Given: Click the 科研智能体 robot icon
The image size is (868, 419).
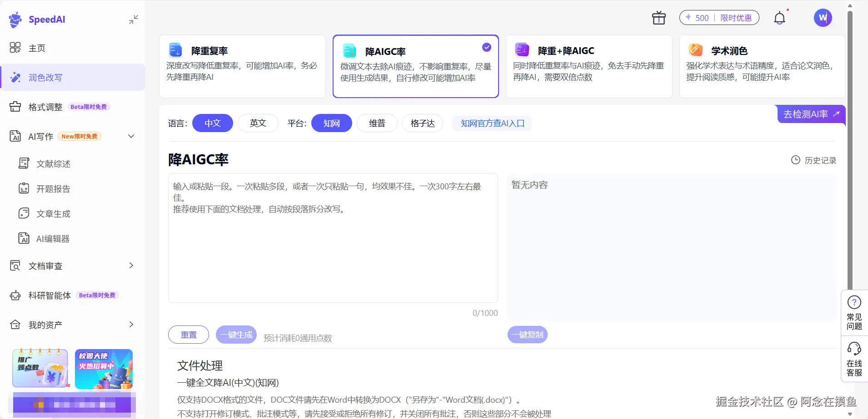Looking at the screenshot, I should (15, 296).
